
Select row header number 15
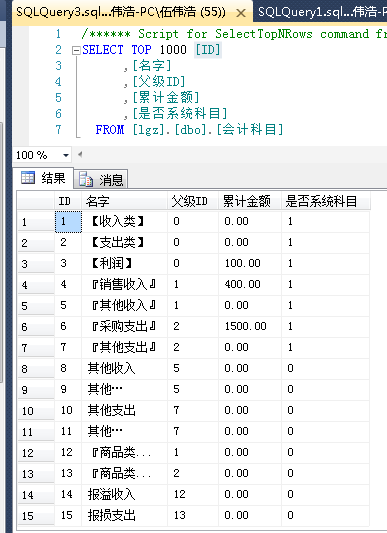[36, 516]
